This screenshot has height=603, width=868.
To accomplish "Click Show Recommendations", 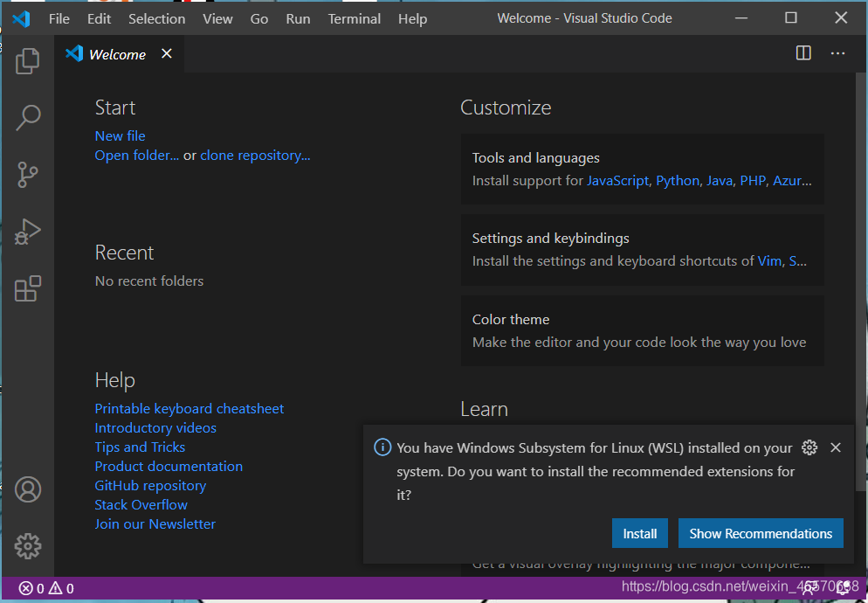I will [x=761, y=533].
